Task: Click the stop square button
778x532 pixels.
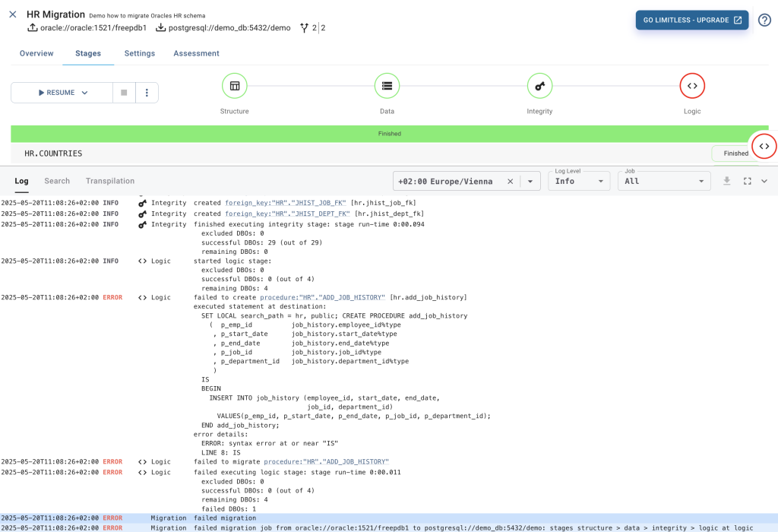Action: [124, 93]
